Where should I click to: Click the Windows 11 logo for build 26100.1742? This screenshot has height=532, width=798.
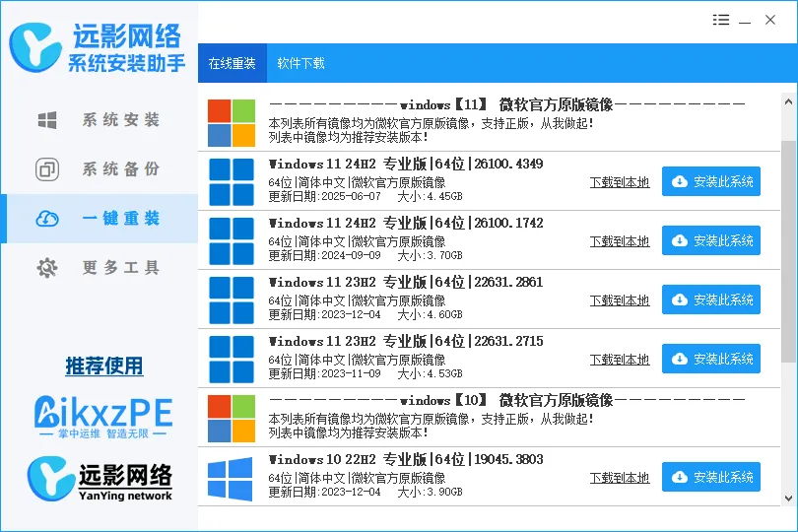tap(232, 240)
